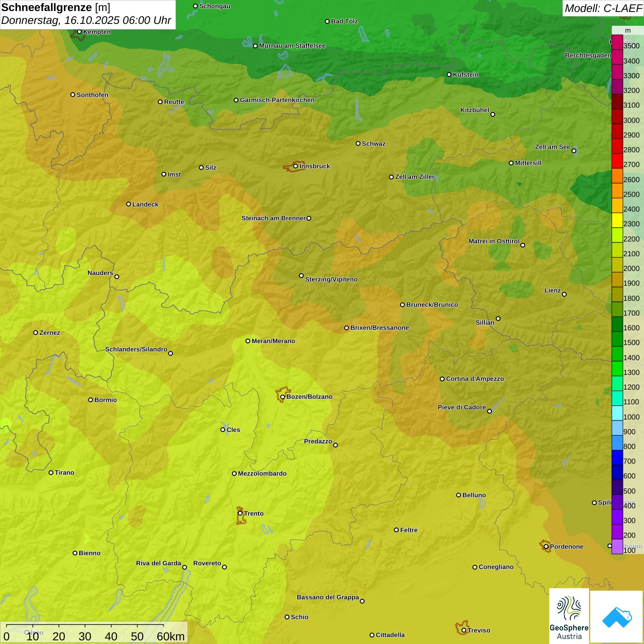The height and width of the screenshot is (644, 644).
Task: Click the Meran/Merano location dot
Action: pyautogui.click(x=248, y=341)
